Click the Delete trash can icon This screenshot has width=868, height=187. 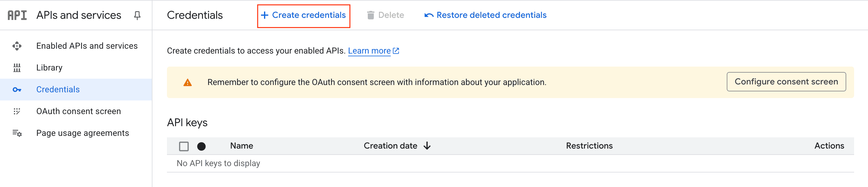(370, 15)
